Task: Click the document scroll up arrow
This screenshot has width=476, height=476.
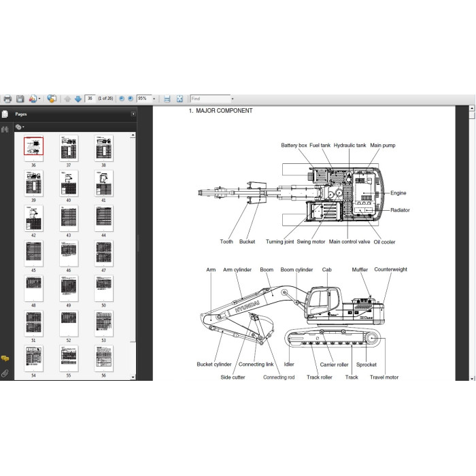Action: pos(472,108)
